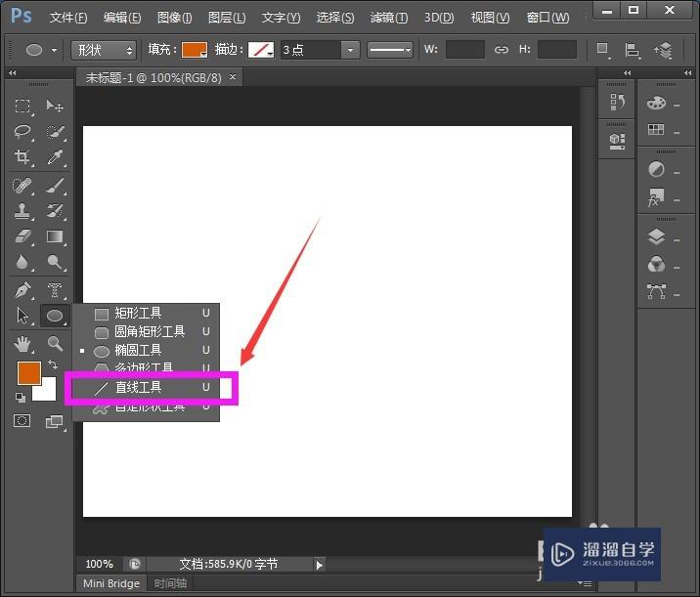The height and width of the screenshot is (597, 700).
Task: Open the 文件(F) menu
Action: 67,18
